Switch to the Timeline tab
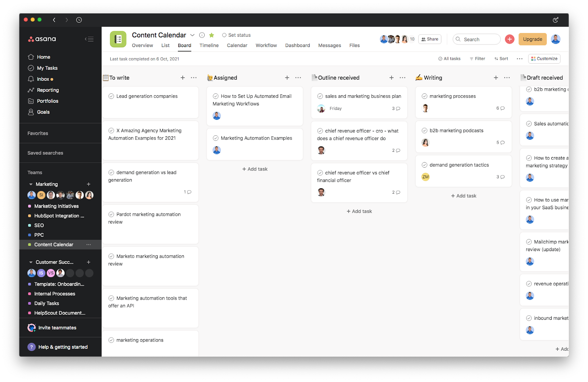 (209, 46)
